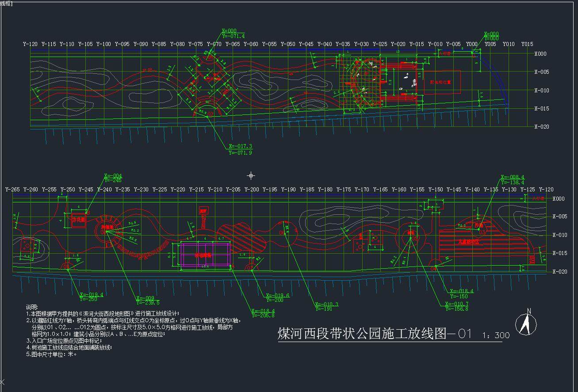Image resolution: width=578 pixels, height=392 pixels.
Task: Click coordinate label X=-017.3 Y=-071.9
Action: [240, 149]
